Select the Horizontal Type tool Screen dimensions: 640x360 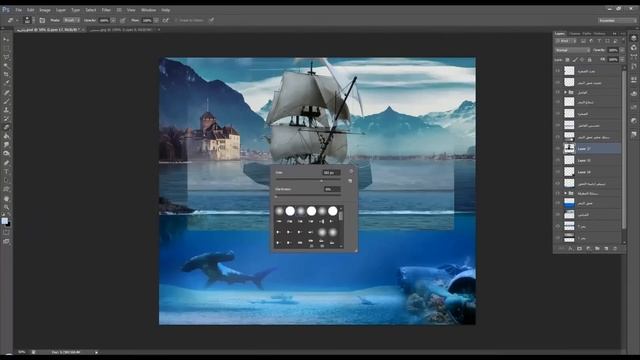pos(6,171)
